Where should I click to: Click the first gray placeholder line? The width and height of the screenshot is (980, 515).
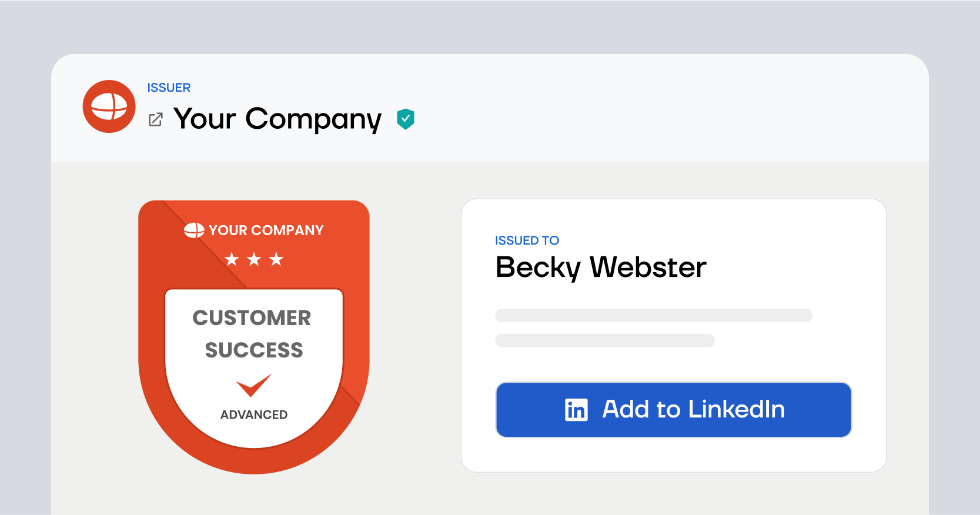653,316
